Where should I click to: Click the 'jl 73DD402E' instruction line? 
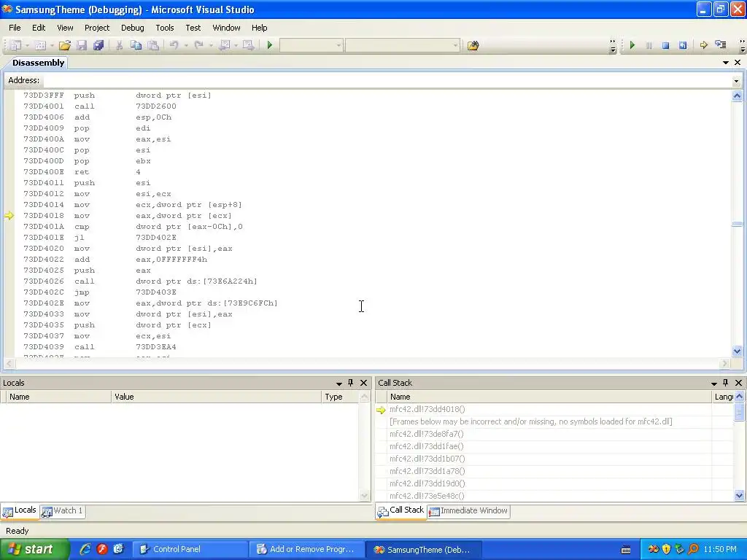pos(100,238)
